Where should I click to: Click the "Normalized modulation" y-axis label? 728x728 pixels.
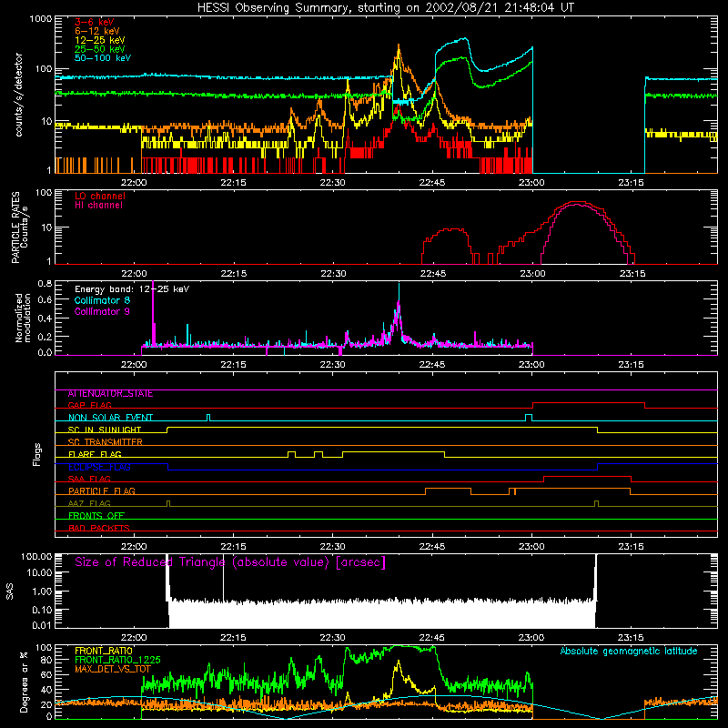(23, 318)
